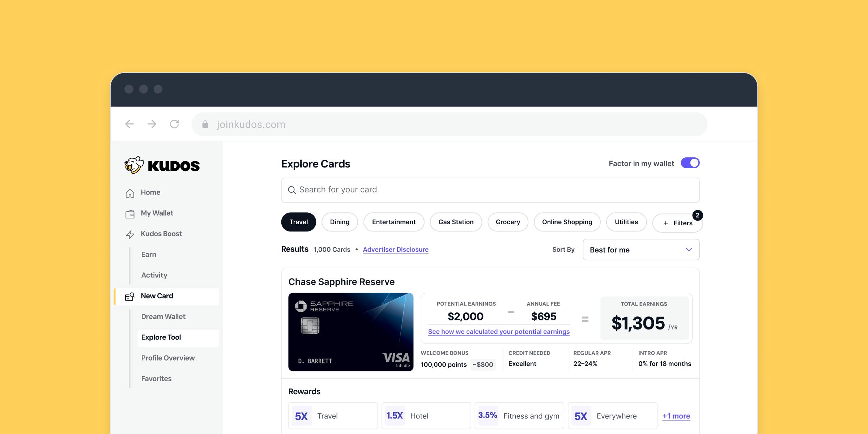Screen dimensions: 868x434
Task: Select New Card in sidebar
Action: point(167,297)
